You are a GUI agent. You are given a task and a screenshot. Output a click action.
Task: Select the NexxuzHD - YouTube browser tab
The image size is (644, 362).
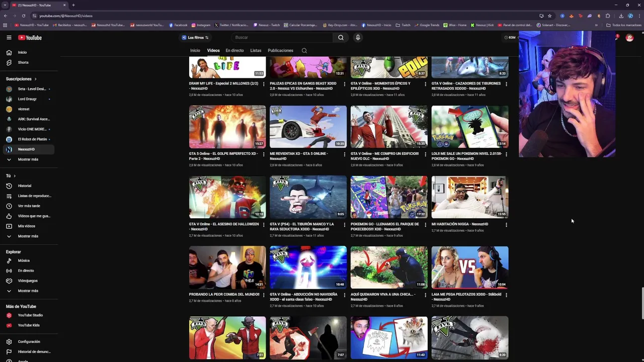39,5
